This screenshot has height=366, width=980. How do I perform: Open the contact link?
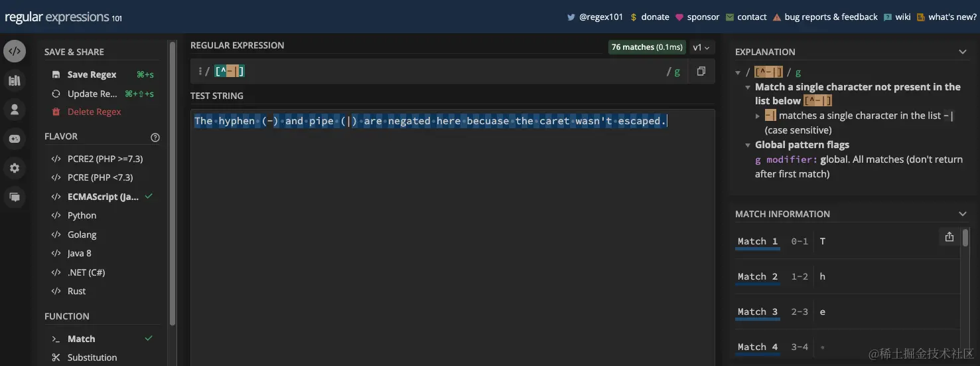pos(752,17)
